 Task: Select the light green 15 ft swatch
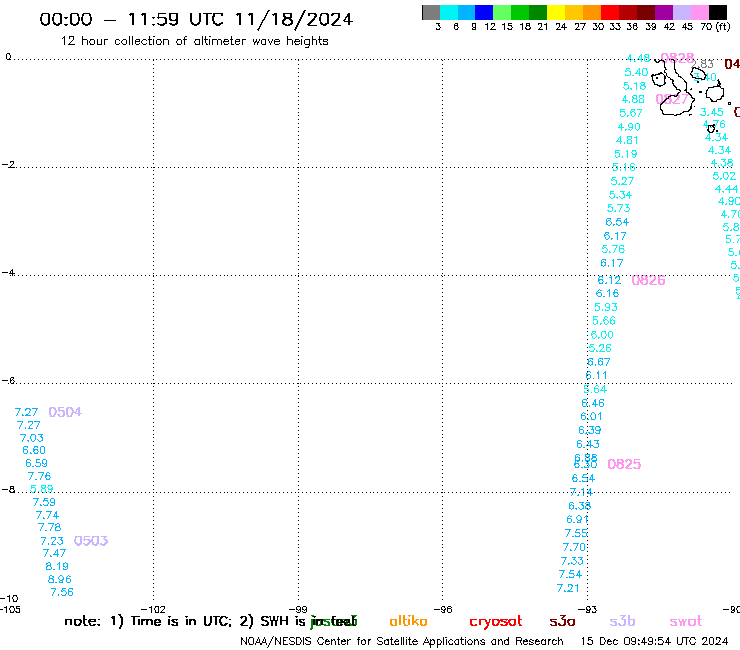point(502,12)
